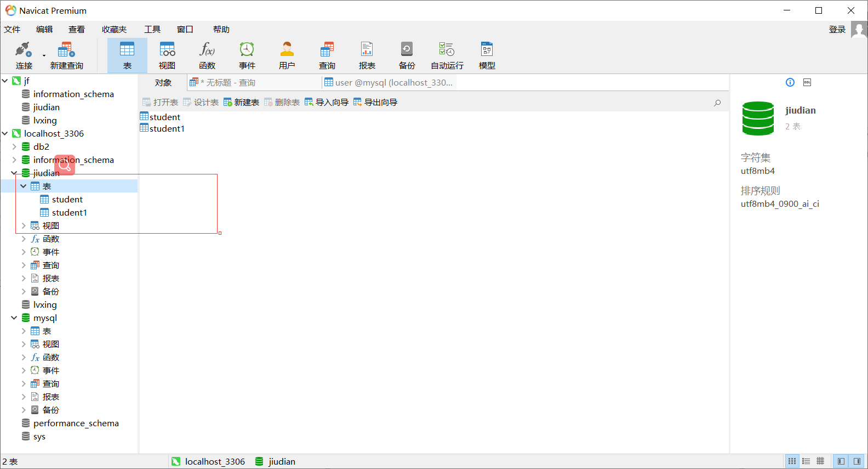Viewport: 868px width, 469px height.
Task: Open the Query (查询) toolbar icon
Action: pos(327,55)
